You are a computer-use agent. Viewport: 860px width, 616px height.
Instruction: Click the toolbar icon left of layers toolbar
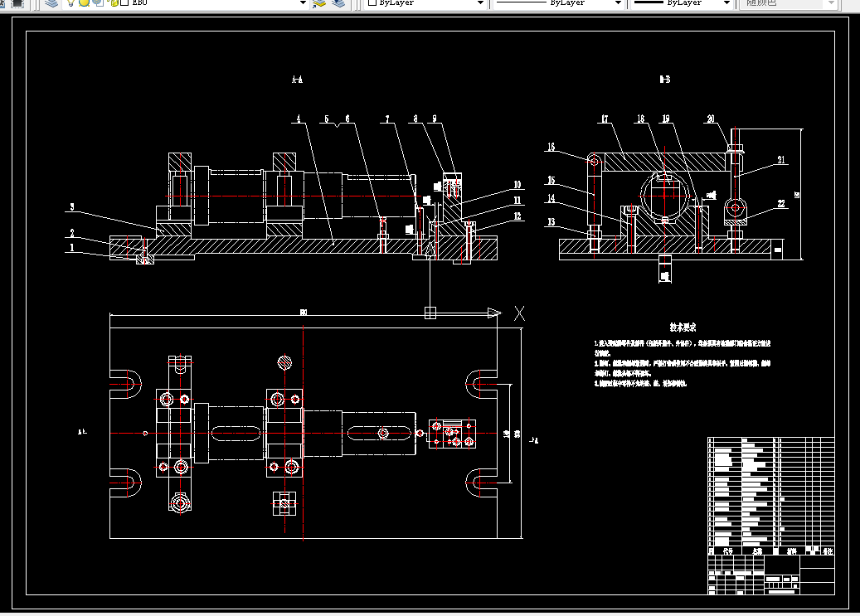coord(17,3)
